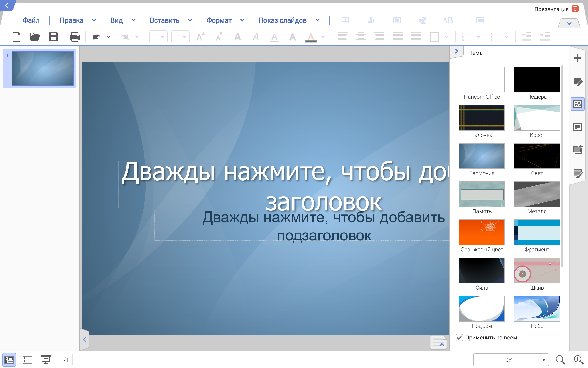Screen dimensions: 588x368
Task: Print using the printer icon
Action: (x=75, y=37)
